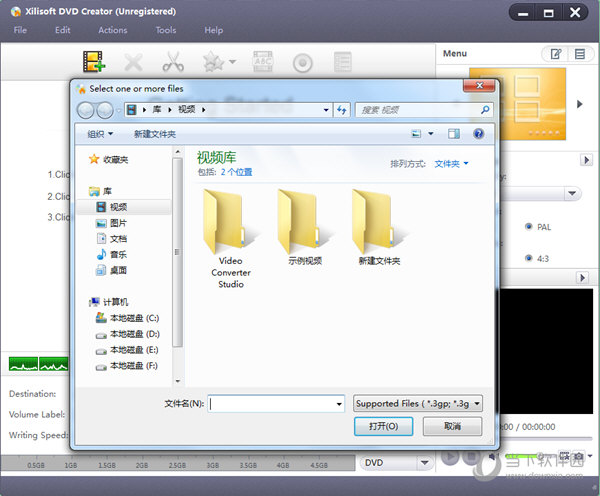600x496 pixels.
Task: Click the 打开(O) button
Action: 383,426
